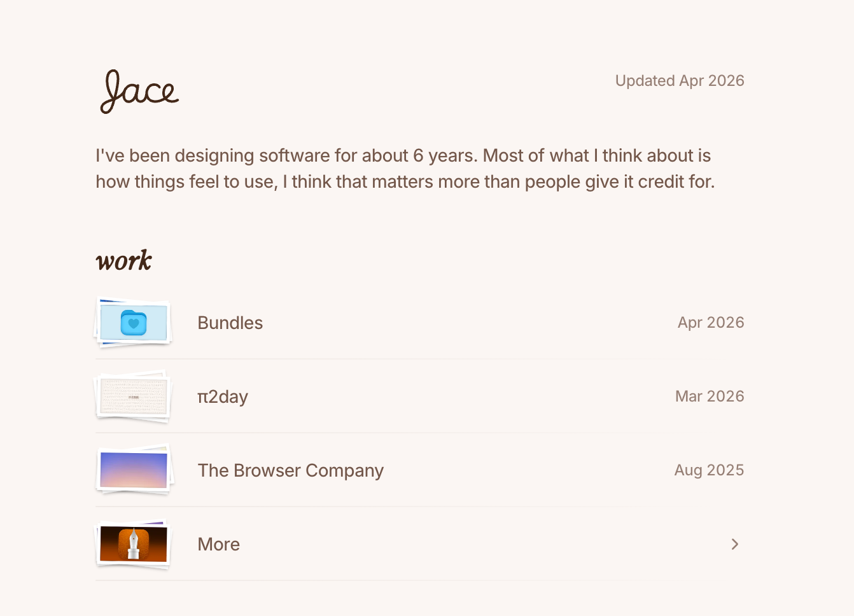This screenshot has height=616, width=854.
Task: Click the orange fountain pen app icon
Action: pos(134,544)
